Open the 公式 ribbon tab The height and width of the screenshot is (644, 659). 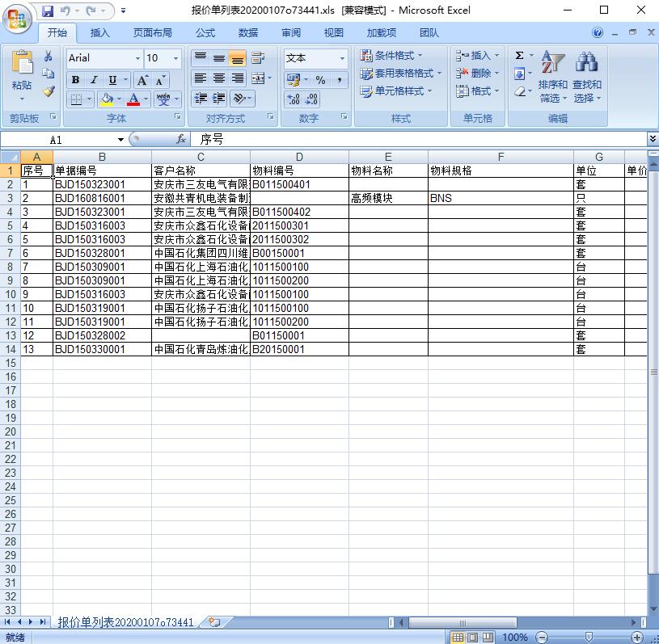click(x=205, y=33)
